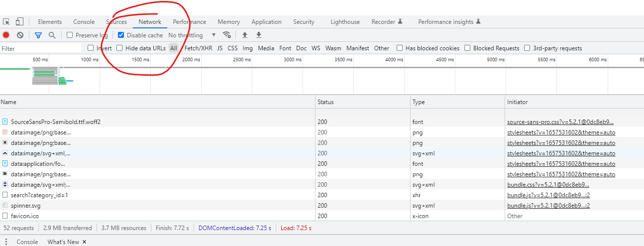This screenshot has width=644, height=246.
Task: Enable the Preserve log checkbox
Action: pos(70,35)
